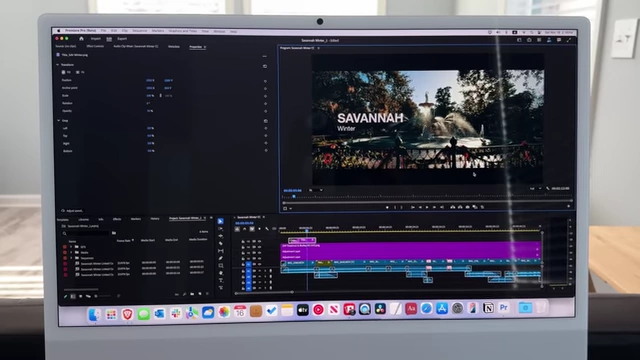Toggle Snap in the timeline
The width and height of the screenshot is (640, 360).
point(244,229)
